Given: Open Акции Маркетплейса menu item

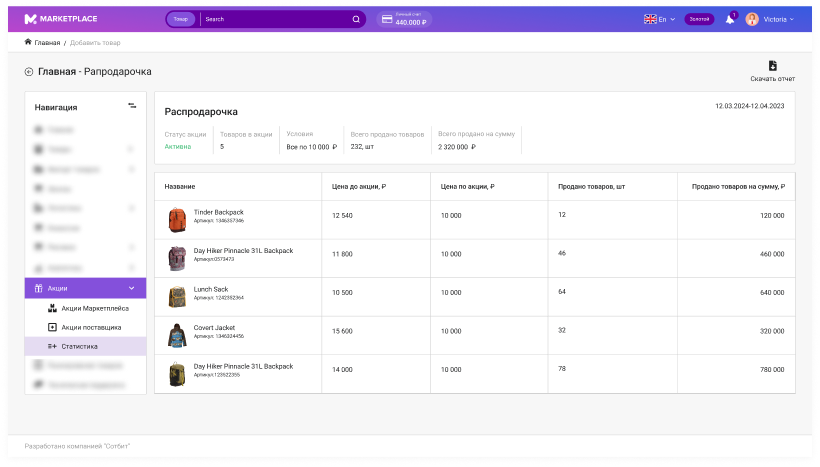Looking at the screenshot, I should [95, 308].
